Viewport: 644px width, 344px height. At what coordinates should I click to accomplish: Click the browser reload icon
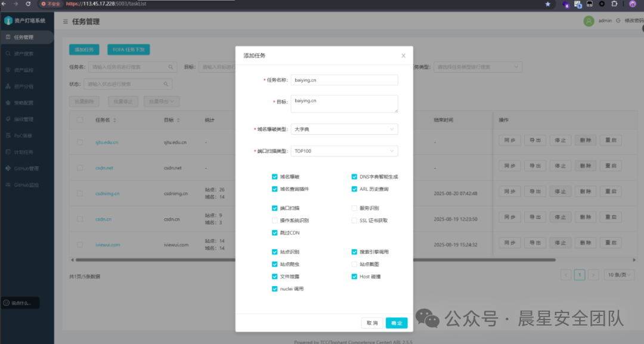pyautogui.click(x=30, y=4)
